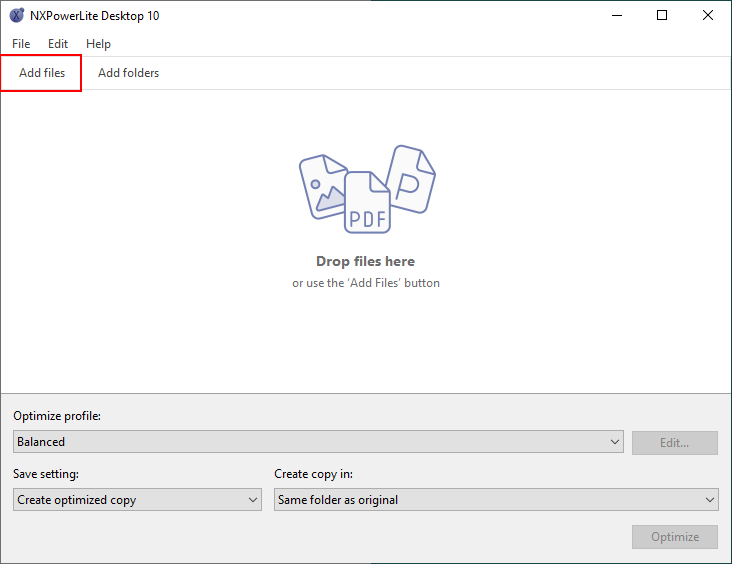Image resolution: width=732 pixels, height=564 pixels.
Task: Close the NXPowerLite Desktop window
Action: 707,15
